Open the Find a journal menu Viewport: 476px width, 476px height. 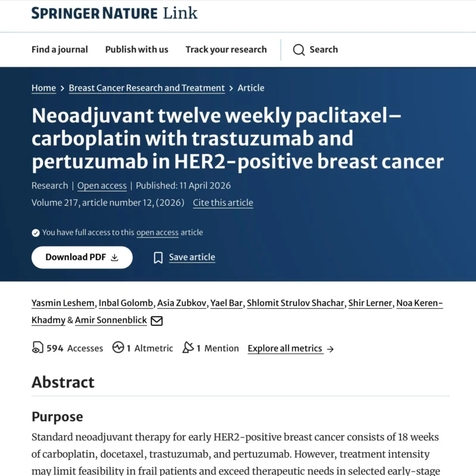pyautogui.click(x=59, y=49)
